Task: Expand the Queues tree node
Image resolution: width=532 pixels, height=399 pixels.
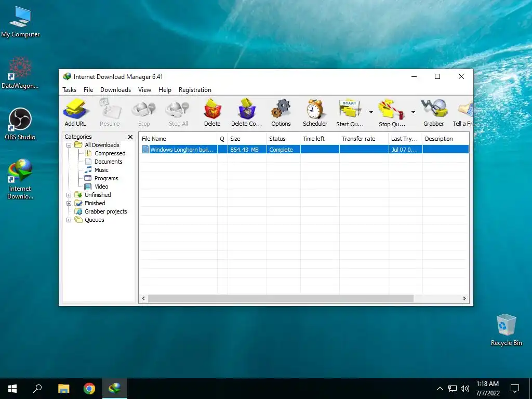Action: (69, 220)
